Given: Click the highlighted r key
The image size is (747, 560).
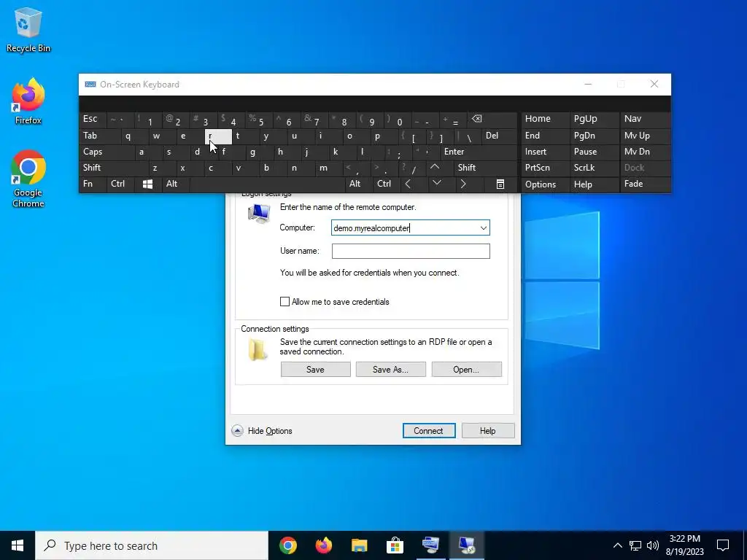Looking at the screenshot, I should [218, 136].
